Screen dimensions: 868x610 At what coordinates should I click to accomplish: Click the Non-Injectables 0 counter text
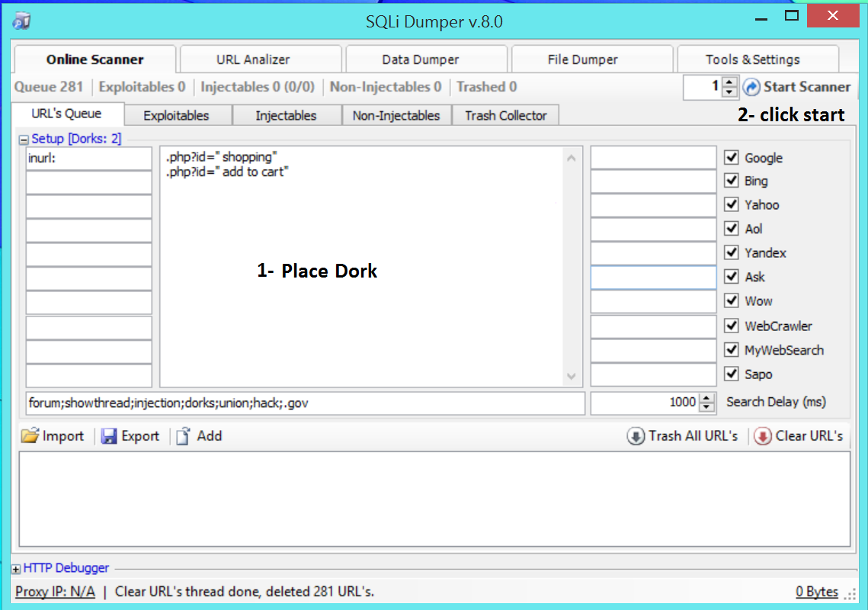pos(386,87)
